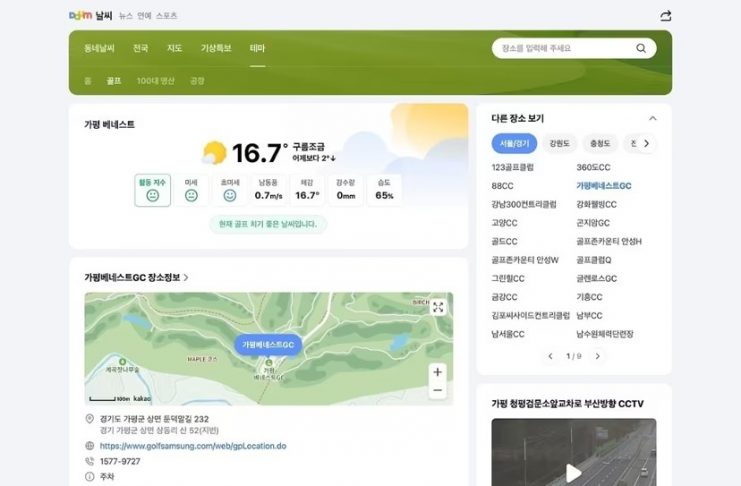Click the 가평베네스트GC map marker

tap(268, 345)
